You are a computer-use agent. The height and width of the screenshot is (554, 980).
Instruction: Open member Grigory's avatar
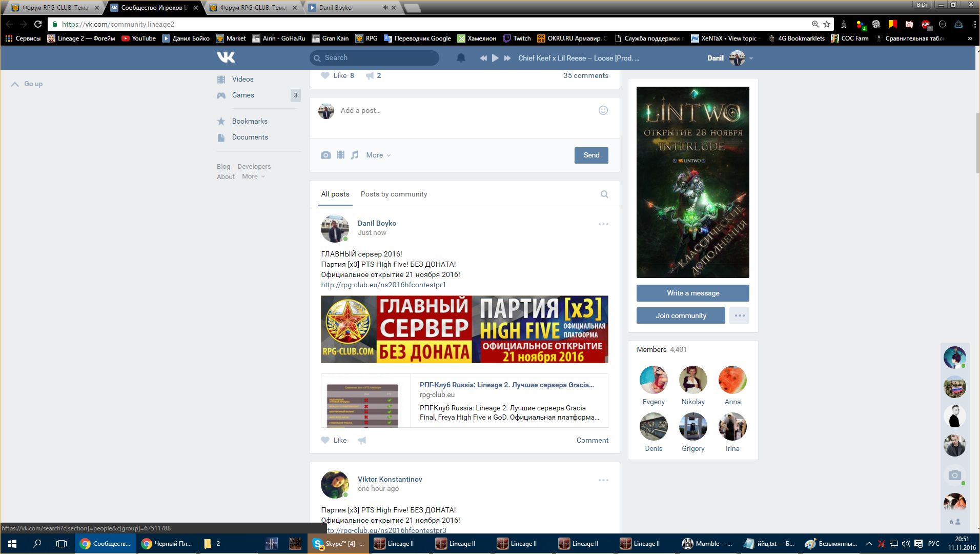coord(693,426)
